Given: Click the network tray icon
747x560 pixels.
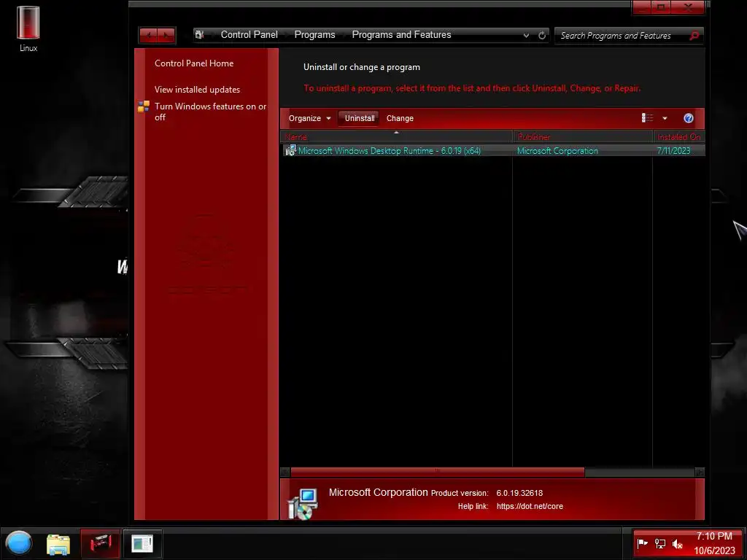Looking at the screenshot, I should 659,543.
